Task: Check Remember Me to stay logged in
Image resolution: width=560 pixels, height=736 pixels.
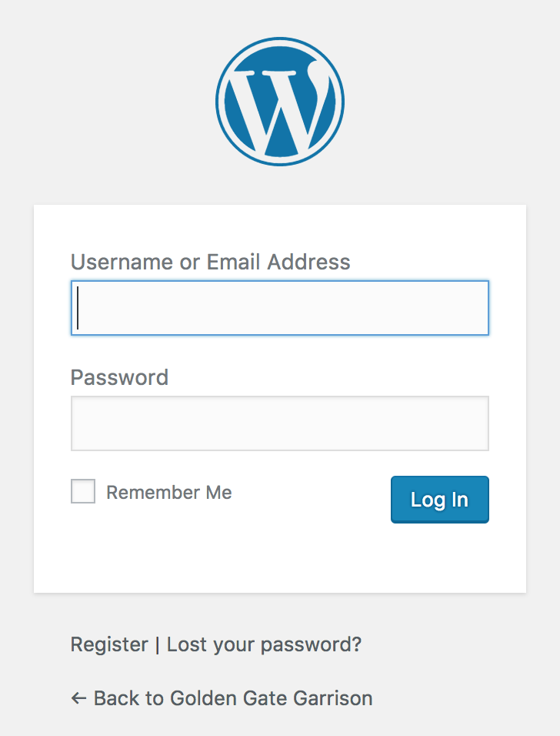Action: point(82,491)
